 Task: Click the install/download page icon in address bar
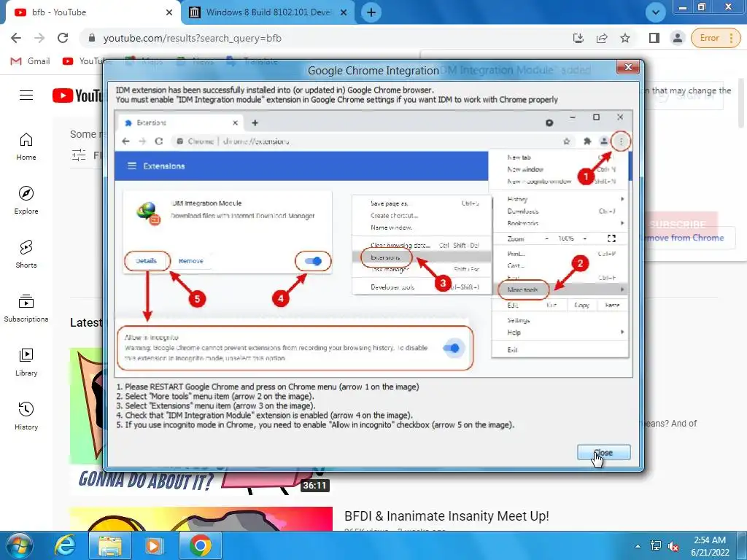[x=578, y=38]
